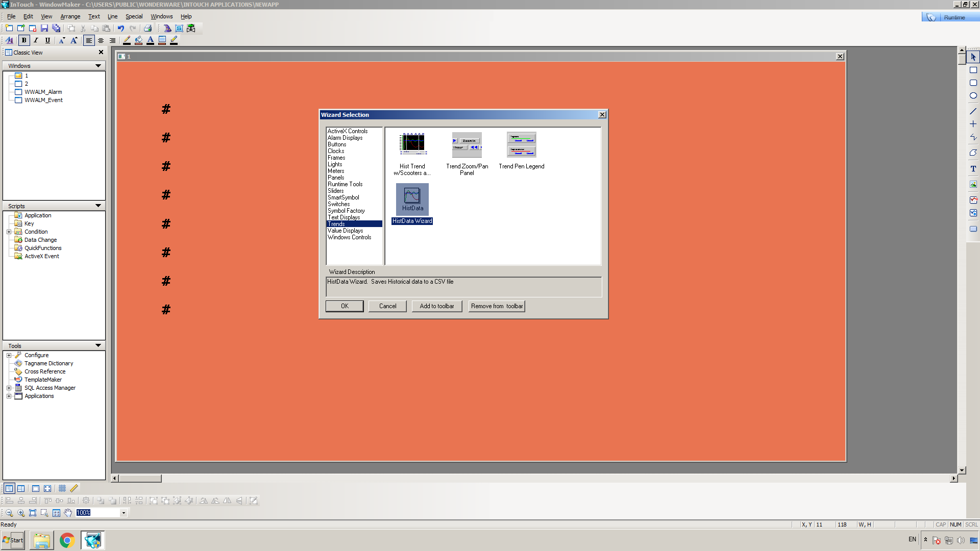
Task: Toggle Italic text formatting
Action: click(36, 40)
